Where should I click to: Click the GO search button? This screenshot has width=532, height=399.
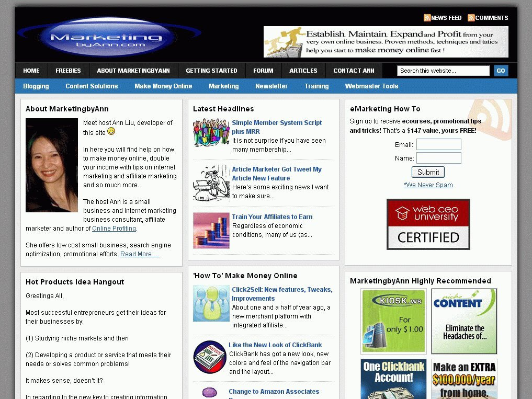(501, 71)
